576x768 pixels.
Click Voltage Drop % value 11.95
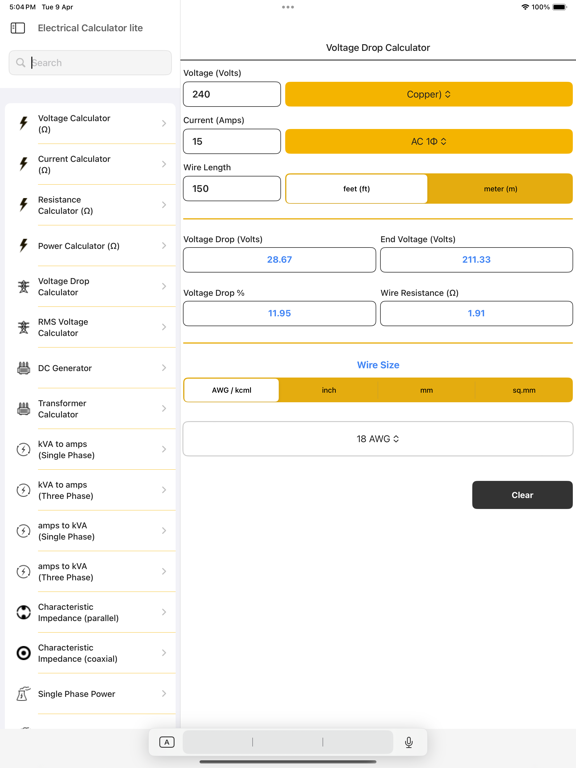pyautogui.click(x=279, y=313)
